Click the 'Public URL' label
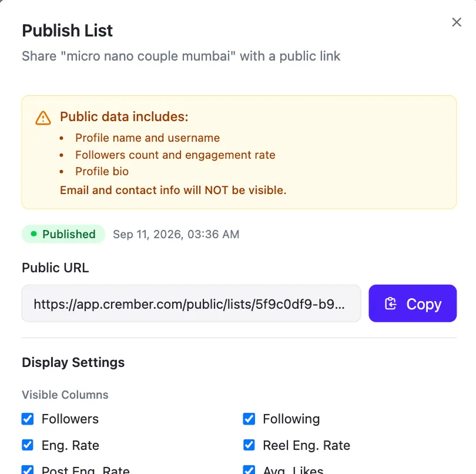 (55, 268)
